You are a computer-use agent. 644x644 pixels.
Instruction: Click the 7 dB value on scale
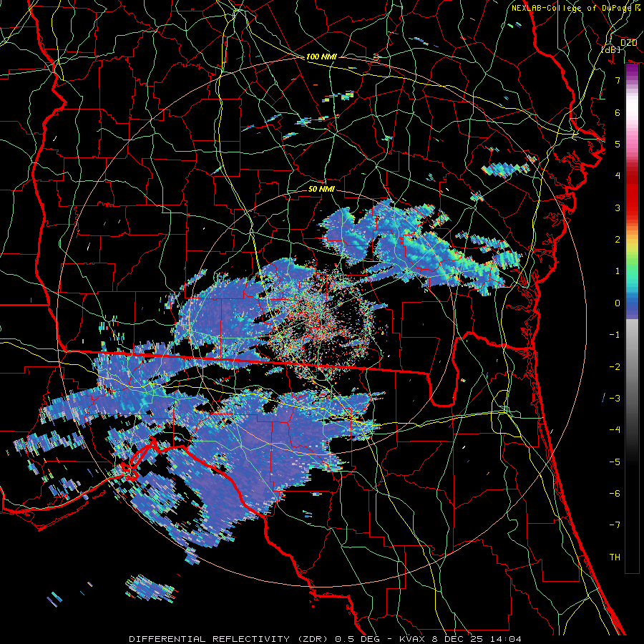tap(618, 80)
